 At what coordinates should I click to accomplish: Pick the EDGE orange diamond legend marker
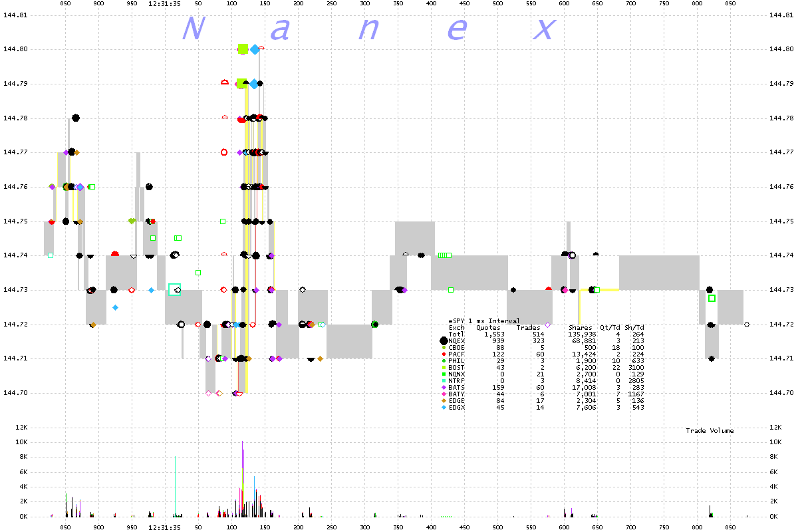[443, 401]
